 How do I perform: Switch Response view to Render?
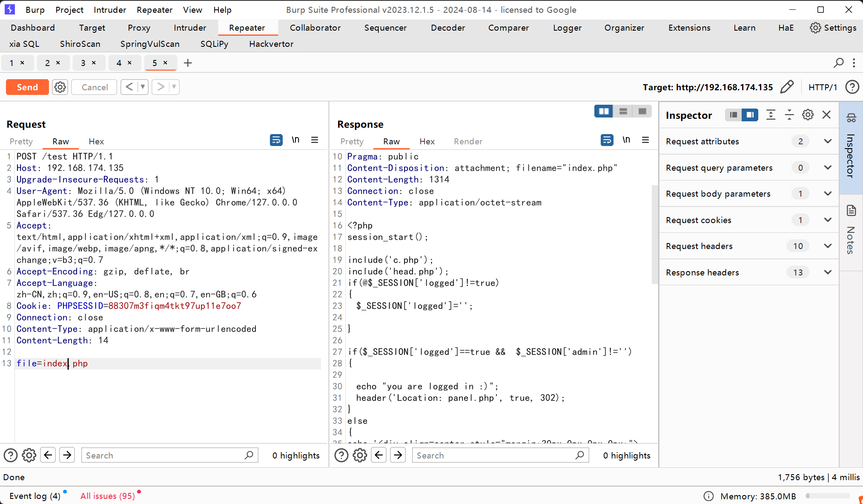pos(468,141)
